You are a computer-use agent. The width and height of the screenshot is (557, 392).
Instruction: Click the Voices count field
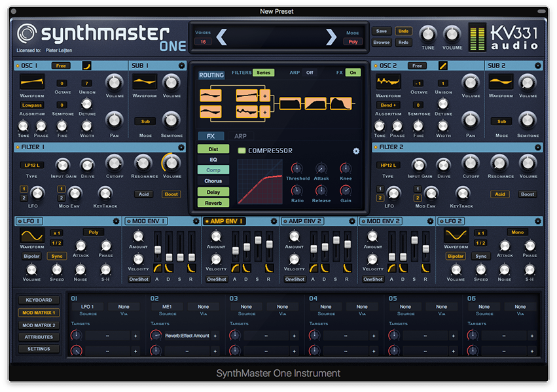[x=204, y=42]
